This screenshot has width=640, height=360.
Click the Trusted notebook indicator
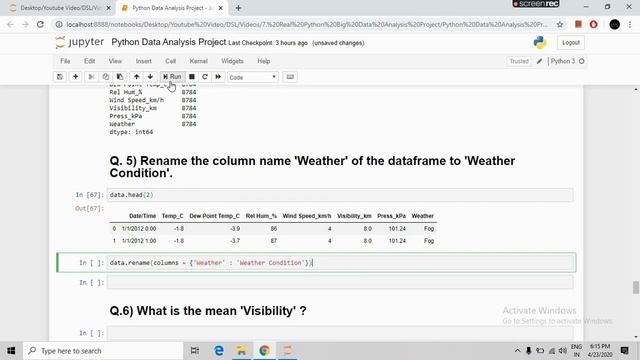519,61
